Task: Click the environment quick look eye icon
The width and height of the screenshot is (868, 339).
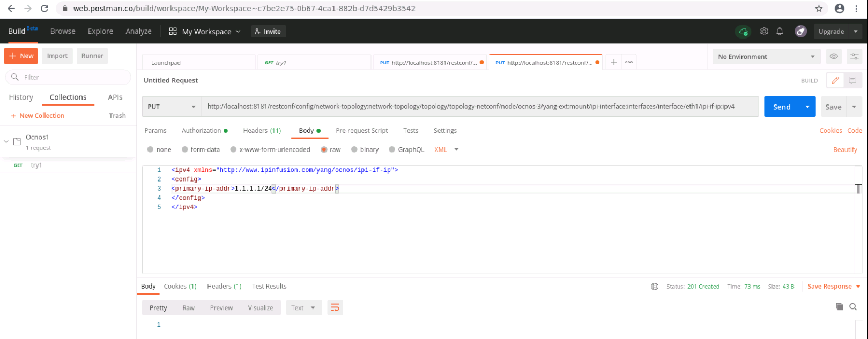Action: [833, 57]
